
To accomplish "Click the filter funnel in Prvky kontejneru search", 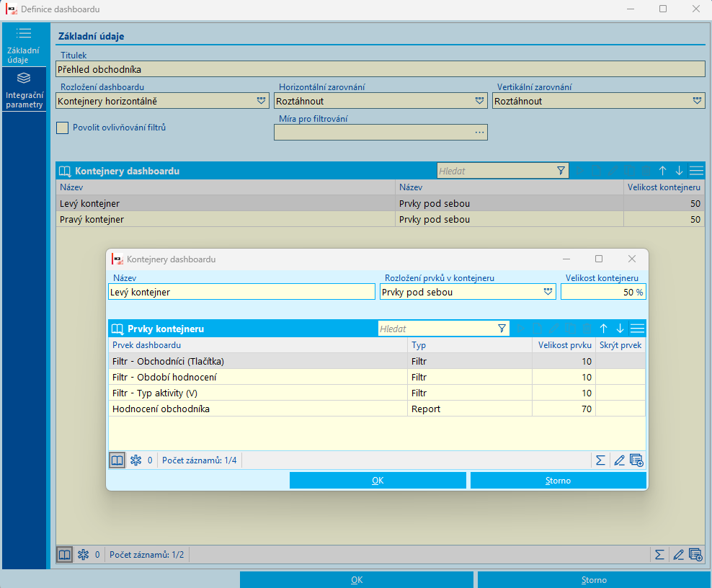I will tap(502, 329).
